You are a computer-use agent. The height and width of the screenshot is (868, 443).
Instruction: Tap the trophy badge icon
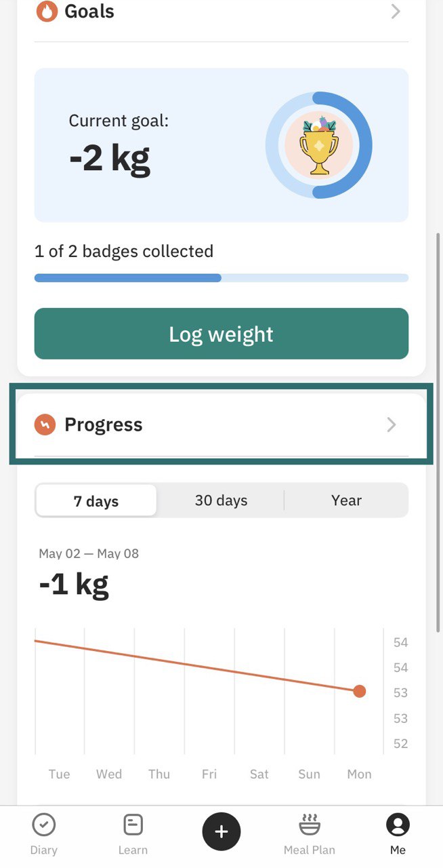tap(319, 145)
